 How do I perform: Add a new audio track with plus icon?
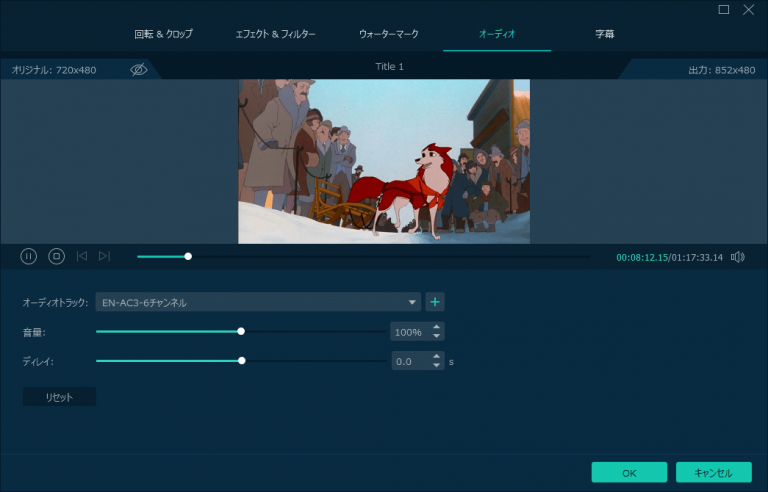click(x=435, y=302)
